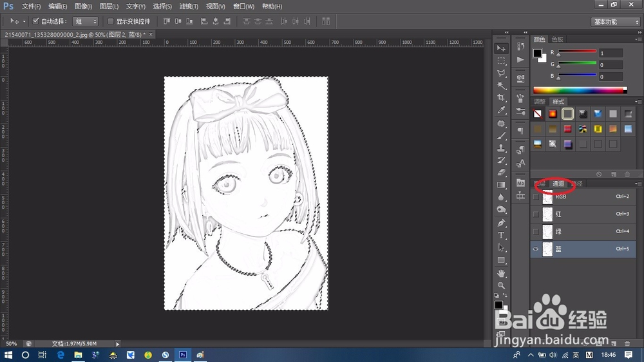The image size is (644, 362).
Task: Click the align left edges icon
Action: [204, 21]
